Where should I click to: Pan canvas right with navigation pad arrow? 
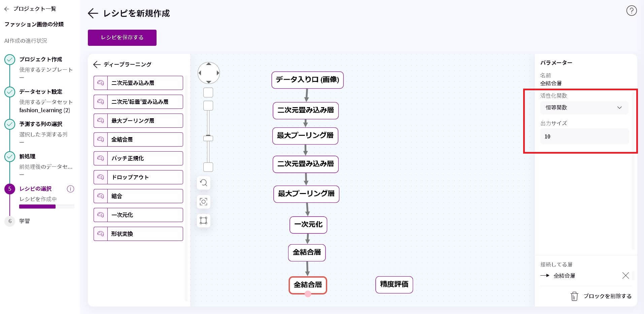(x=218, y=73)
